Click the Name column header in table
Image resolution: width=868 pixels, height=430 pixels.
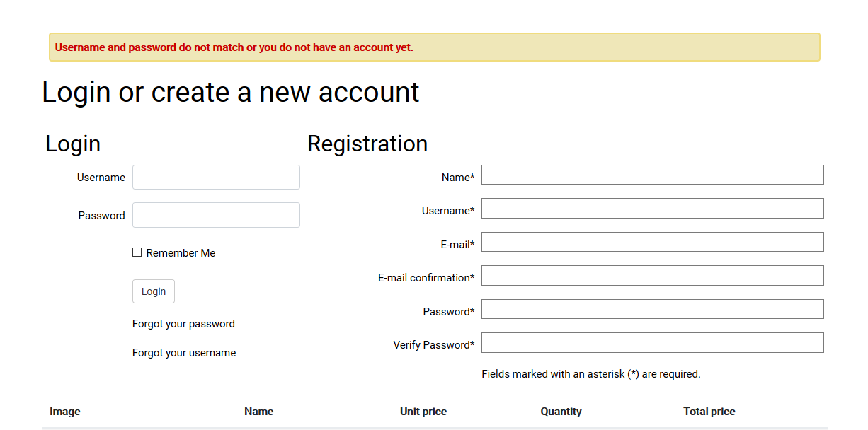258,412
